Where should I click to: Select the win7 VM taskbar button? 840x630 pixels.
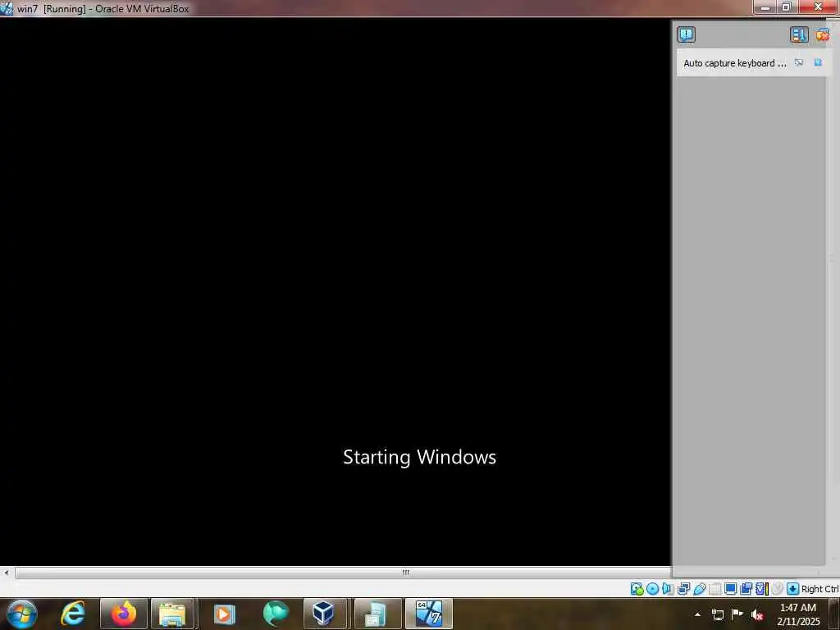[428, 614]
